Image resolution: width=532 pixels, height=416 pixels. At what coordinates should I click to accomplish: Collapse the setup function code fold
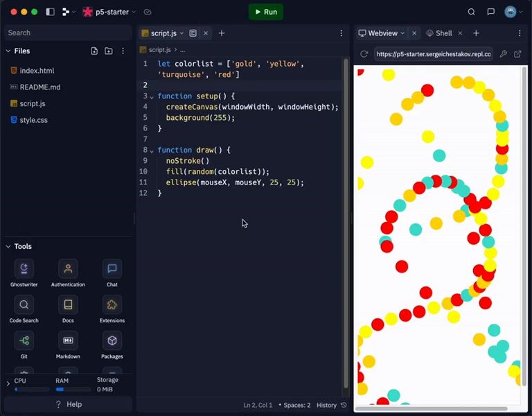[152, 96]
